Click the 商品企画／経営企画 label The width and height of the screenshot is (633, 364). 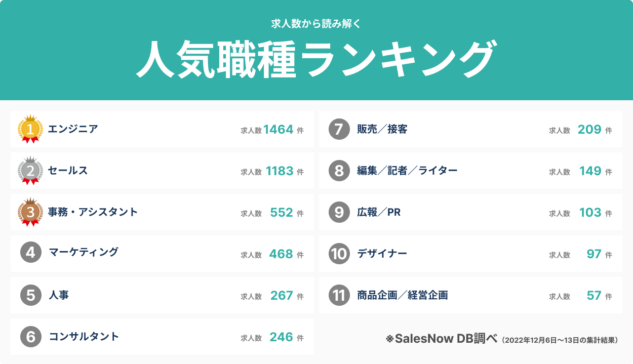point(402,295)
